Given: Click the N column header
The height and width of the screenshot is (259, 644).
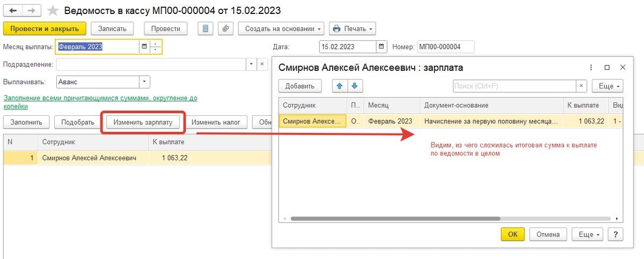Looking at the screenshot, I should click(x=20, y=142).
